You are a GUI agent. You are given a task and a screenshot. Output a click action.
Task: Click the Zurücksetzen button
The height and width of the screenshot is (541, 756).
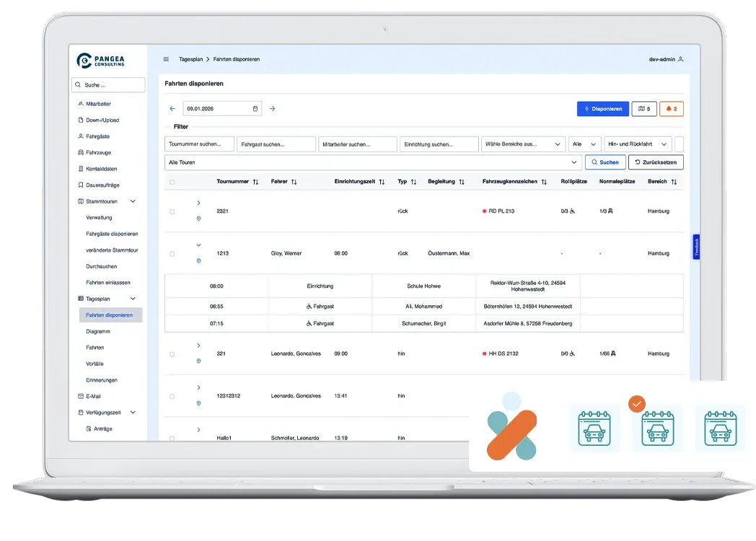pyautogui.click(x=656, y=162)
